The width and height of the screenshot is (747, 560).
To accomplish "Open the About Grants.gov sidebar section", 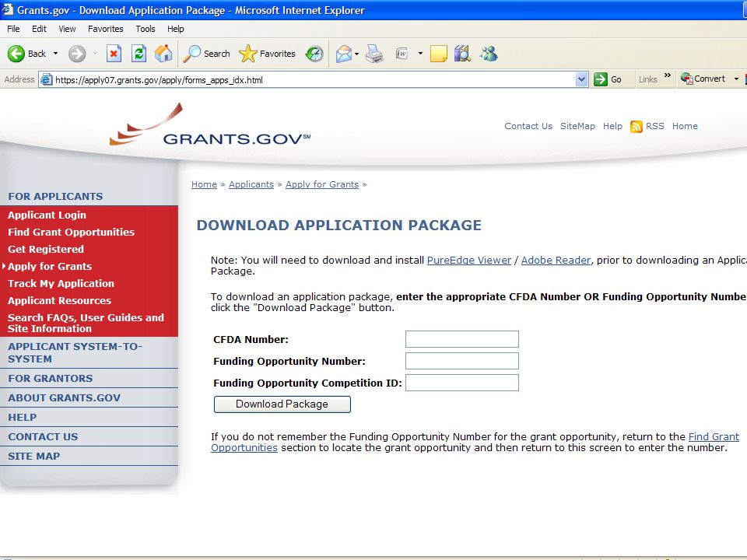I will pos(65,398).
